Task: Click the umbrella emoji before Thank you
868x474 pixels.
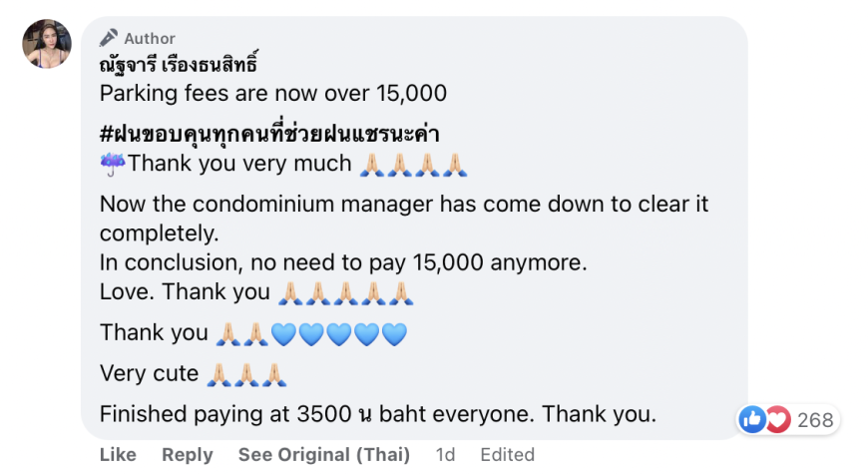Action: click(111, 164)
